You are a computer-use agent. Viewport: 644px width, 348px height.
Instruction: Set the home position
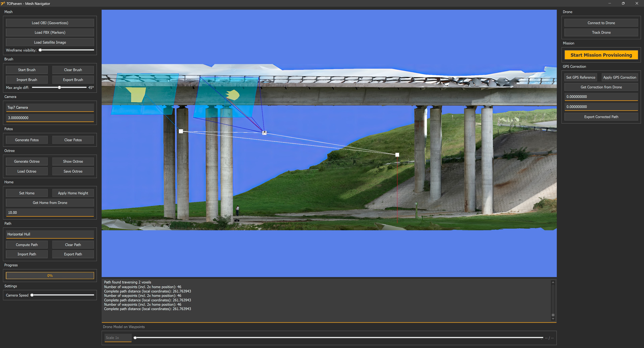pyautogui.click(x=26, y=193)
